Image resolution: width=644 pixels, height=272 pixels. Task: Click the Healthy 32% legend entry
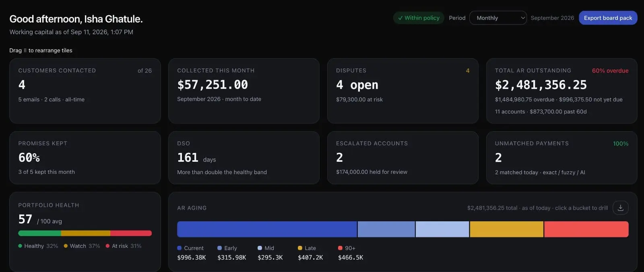(x=38, y=246)
